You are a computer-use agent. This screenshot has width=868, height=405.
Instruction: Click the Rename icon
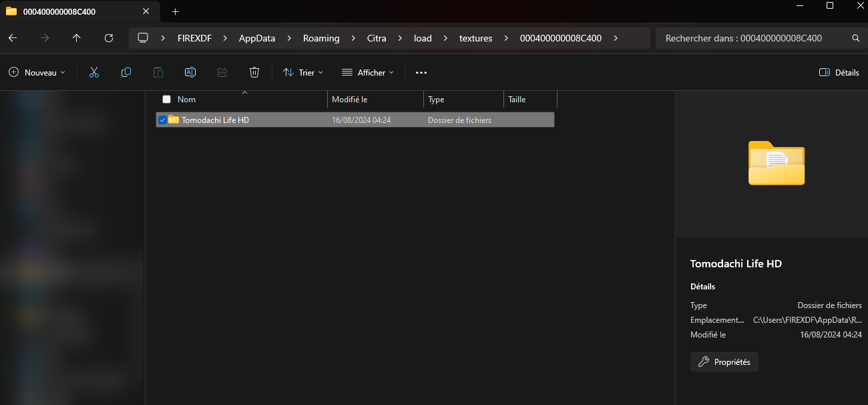click(190, 72)
